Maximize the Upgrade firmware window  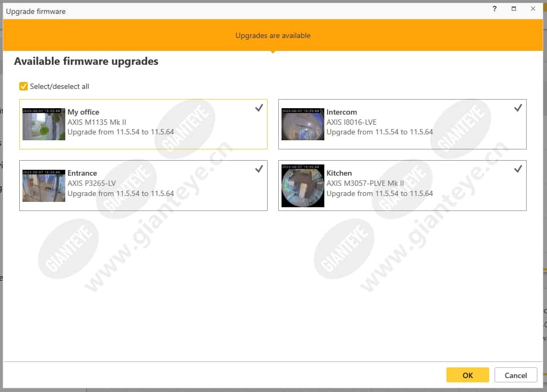click(x=513, y=9)
